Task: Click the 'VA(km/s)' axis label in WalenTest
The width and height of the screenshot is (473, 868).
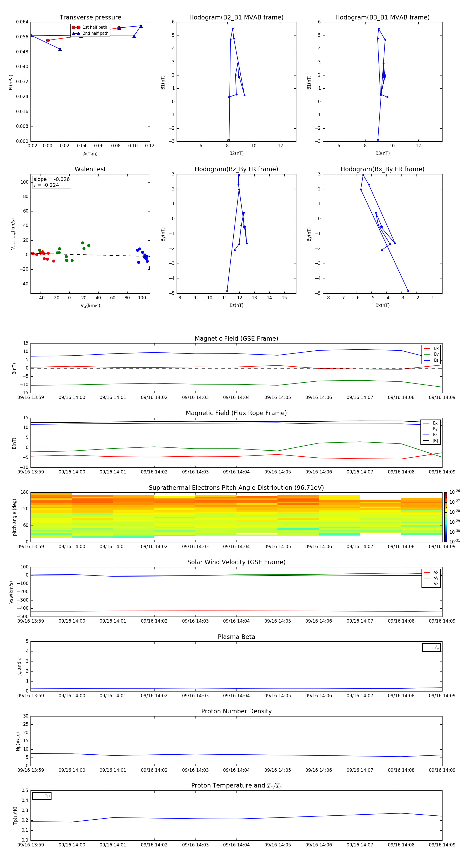Action: click(90, 306)
